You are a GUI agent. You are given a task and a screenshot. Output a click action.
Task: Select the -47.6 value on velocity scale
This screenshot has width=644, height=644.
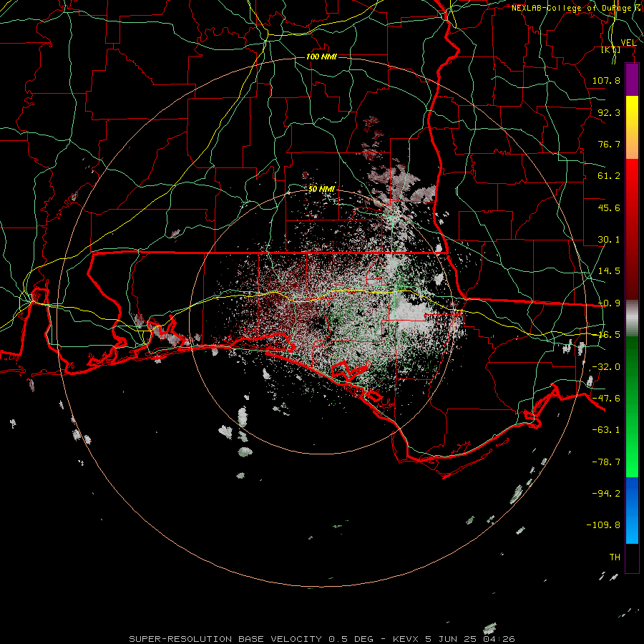tap(606, 399)
